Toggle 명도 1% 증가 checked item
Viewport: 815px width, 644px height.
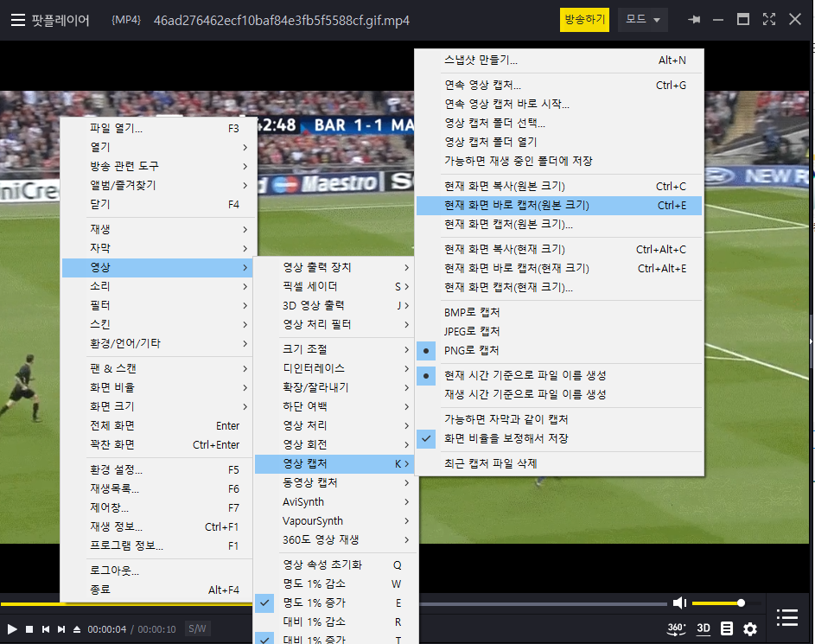[334, 603]
